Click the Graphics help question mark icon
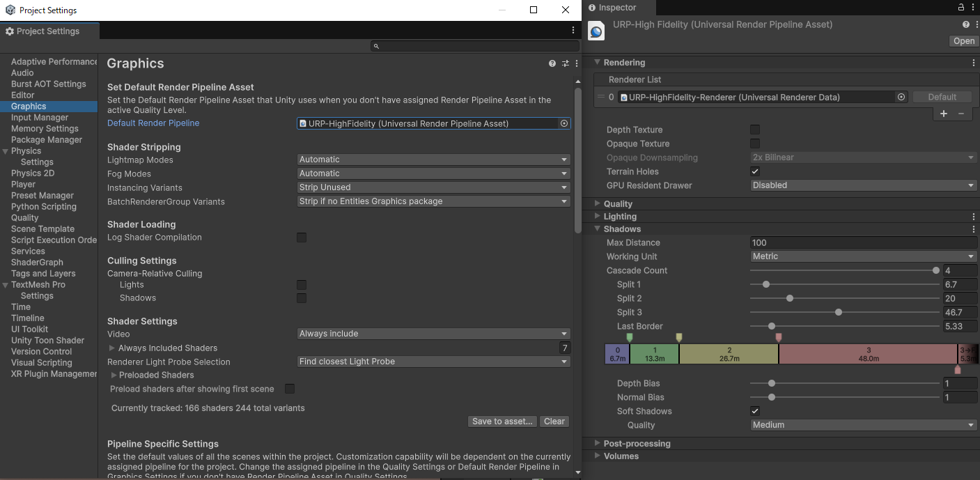Image resolution: width=980 pixels, height=480 pixels. [552, 63]
